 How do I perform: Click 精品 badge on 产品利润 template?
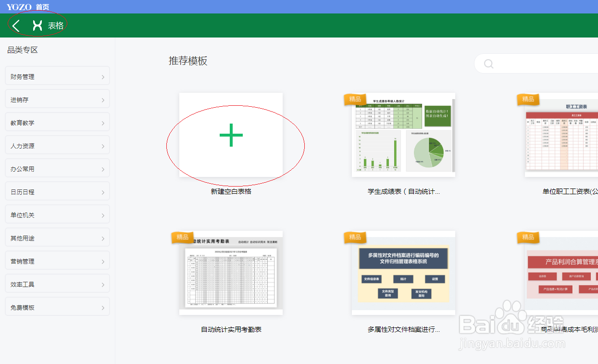tap(528, 237)
